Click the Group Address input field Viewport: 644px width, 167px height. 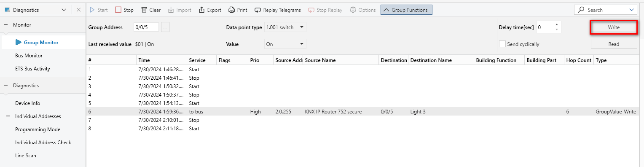146,27
